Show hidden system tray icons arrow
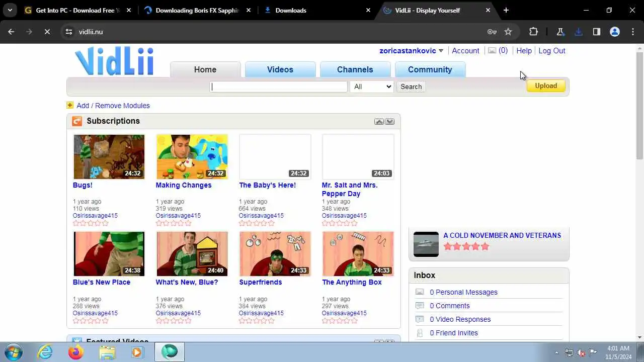Viewport: 644px width, 362px height. click(556, 352)
